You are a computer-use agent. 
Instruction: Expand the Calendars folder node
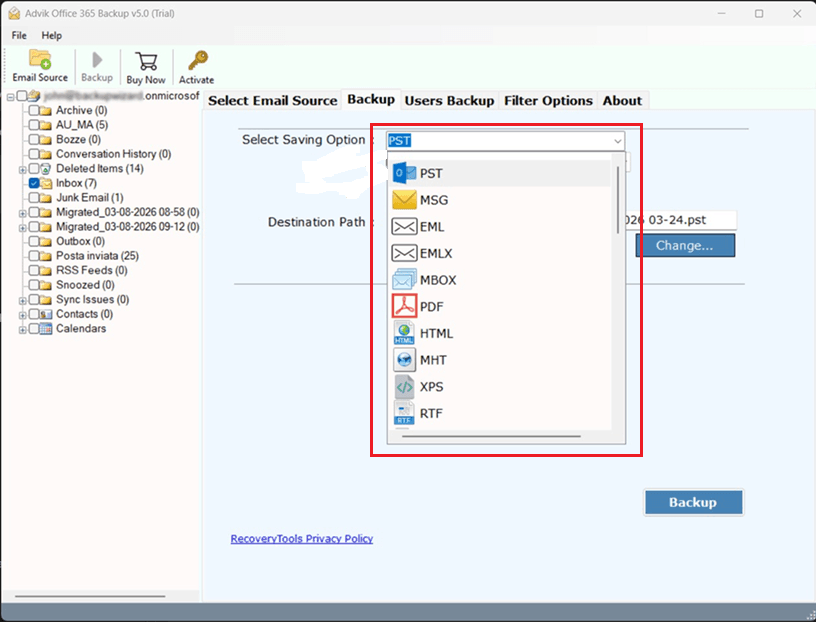pyautogui.click(x=22, y=330)
